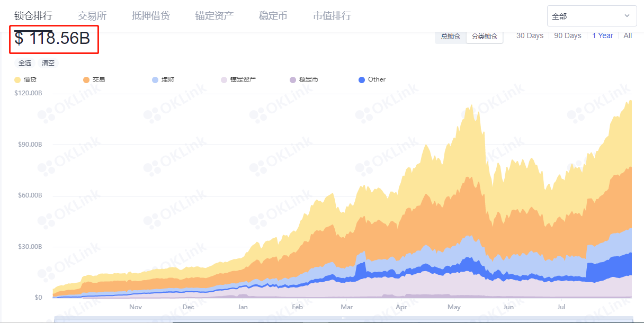Screen dimensions: 644x323
Task: Toggle the 锚定资产 legend dot below the tabs
Action: coord(224,80)
